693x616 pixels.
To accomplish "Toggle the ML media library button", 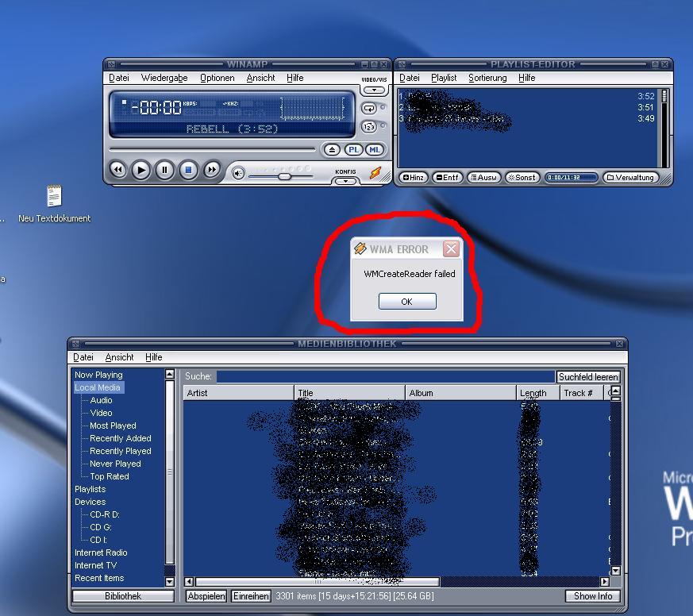I will (375, 150).
